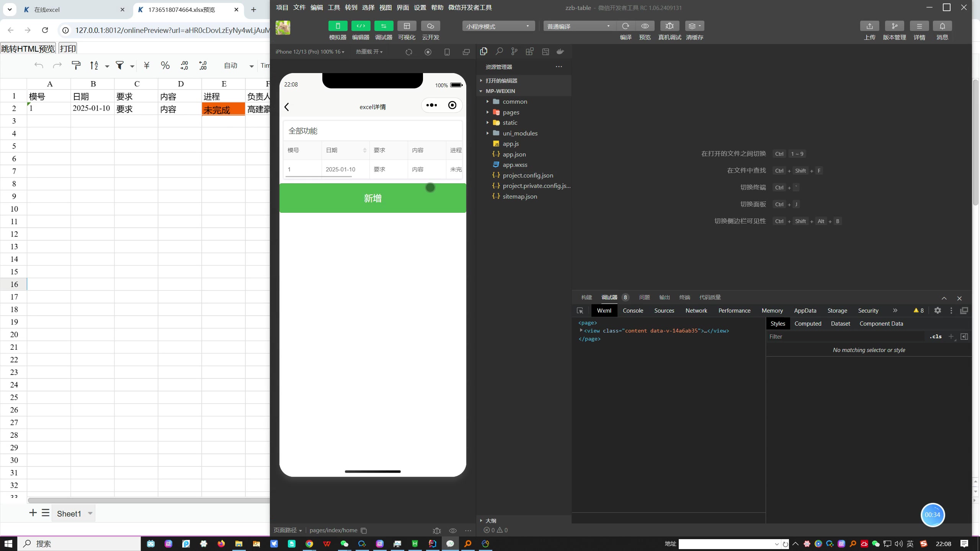
Task: Open the iPhone 12/13 device dropdown
Action: coord(310,52)
